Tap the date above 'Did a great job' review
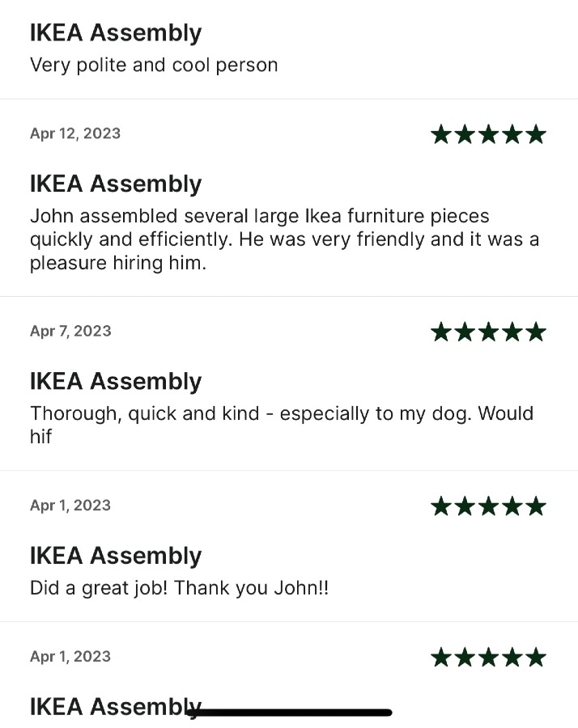This screenshot has height=728, width=578. 70,506
